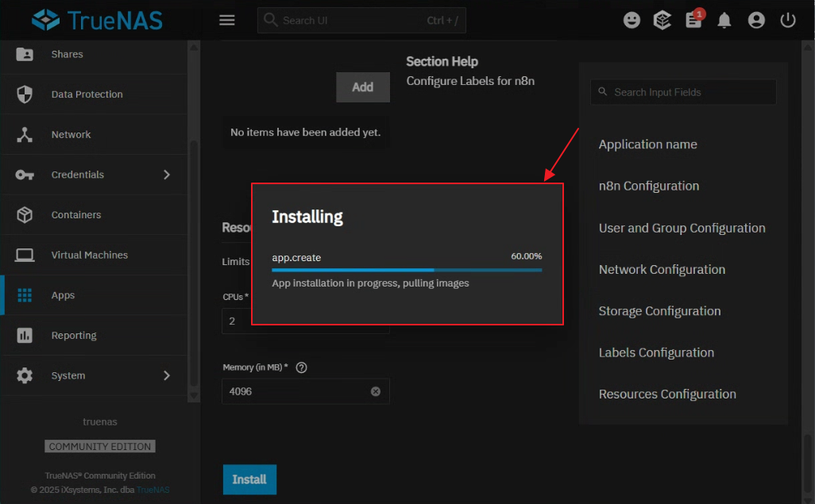Click the Data Protection shield icon
Image resolution: width=815 pixels, height=504 pixels.
tap(25, 94)
